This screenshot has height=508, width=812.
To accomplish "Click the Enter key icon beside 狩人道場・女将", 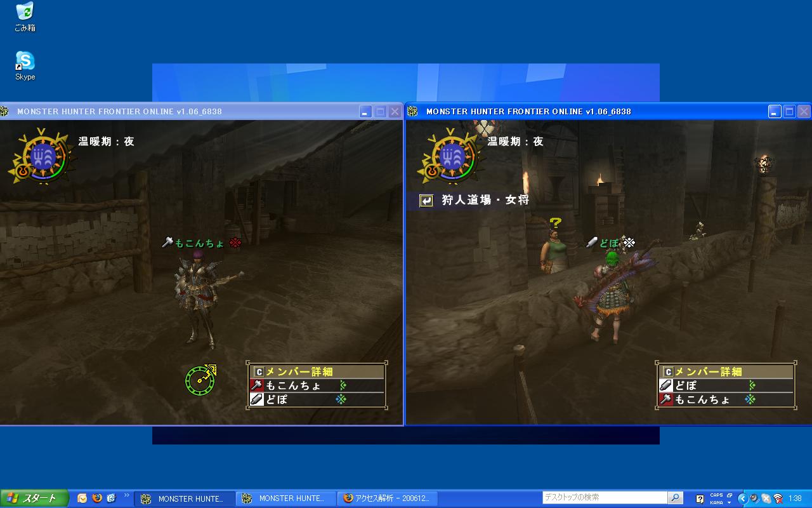I will [x=426, y=201].
